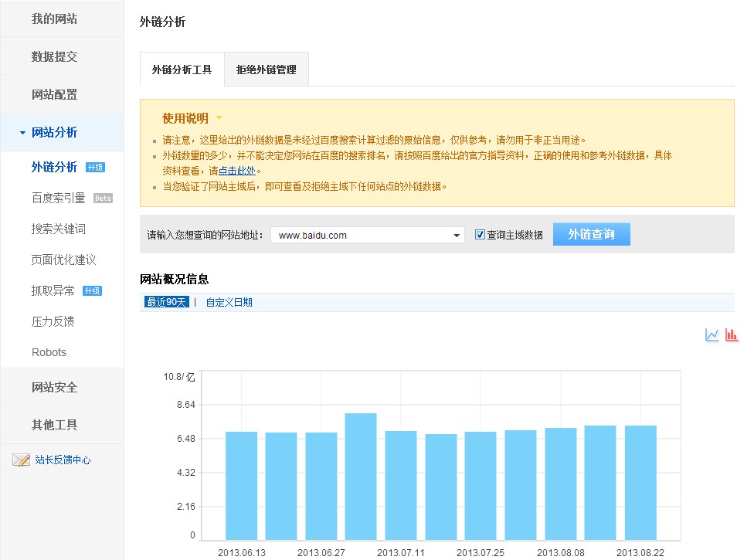Click the bar above 2013.06.13
This screenshot has width=754, height=560.
[x=241, y=486]
